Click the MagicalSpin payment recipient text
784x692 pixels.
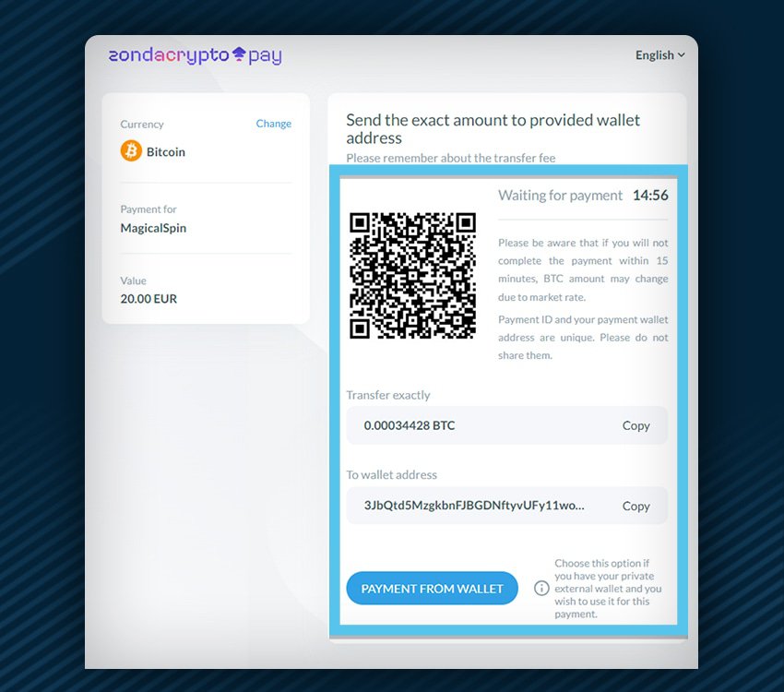click(x=153, y=228)
